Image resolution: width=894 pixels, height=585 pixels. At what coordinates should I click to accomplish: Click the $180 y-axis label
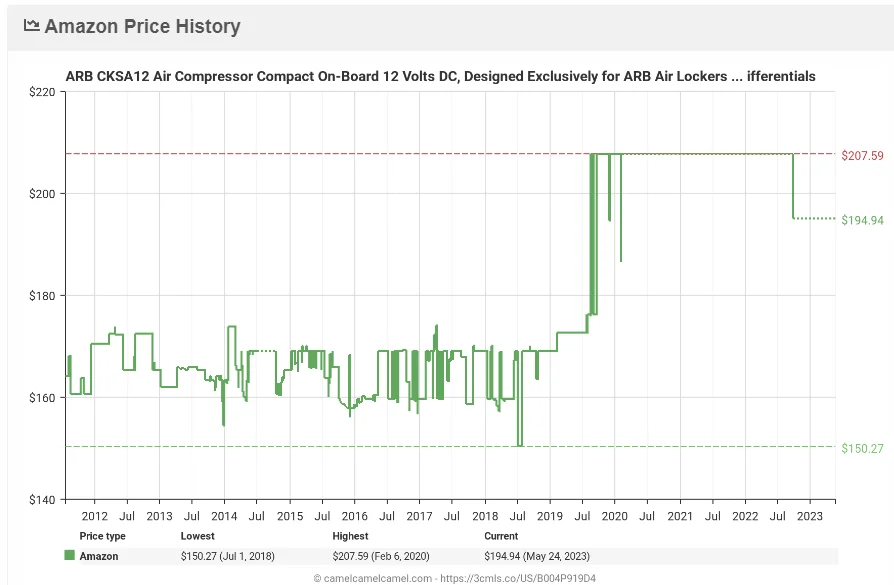42,296
